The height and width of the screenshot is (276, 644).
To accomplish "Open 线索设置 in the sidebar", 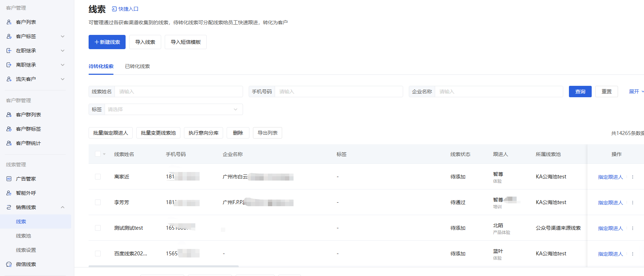I will click(26, 250).
